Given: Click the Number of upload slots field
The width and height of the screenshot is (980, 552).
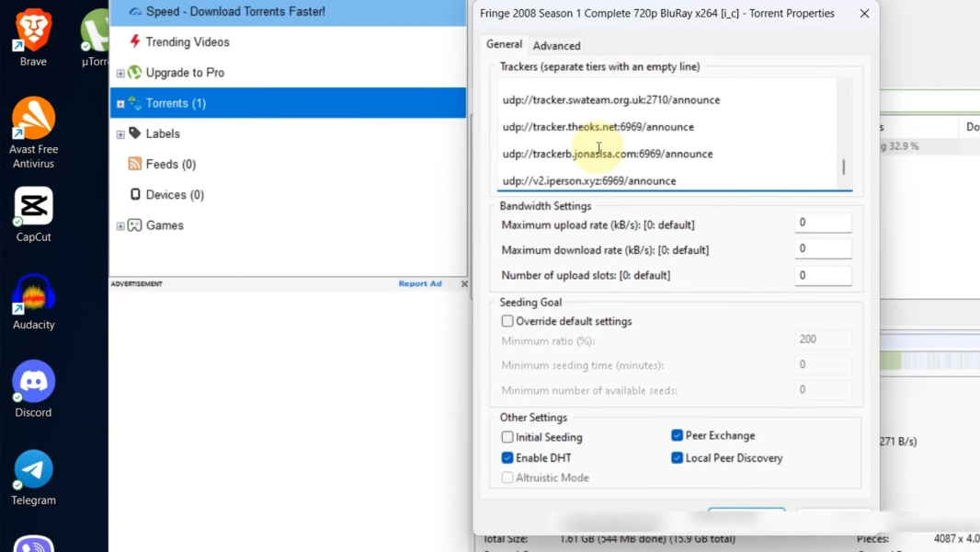Looking at the screenshot, I should click(823, 276).
